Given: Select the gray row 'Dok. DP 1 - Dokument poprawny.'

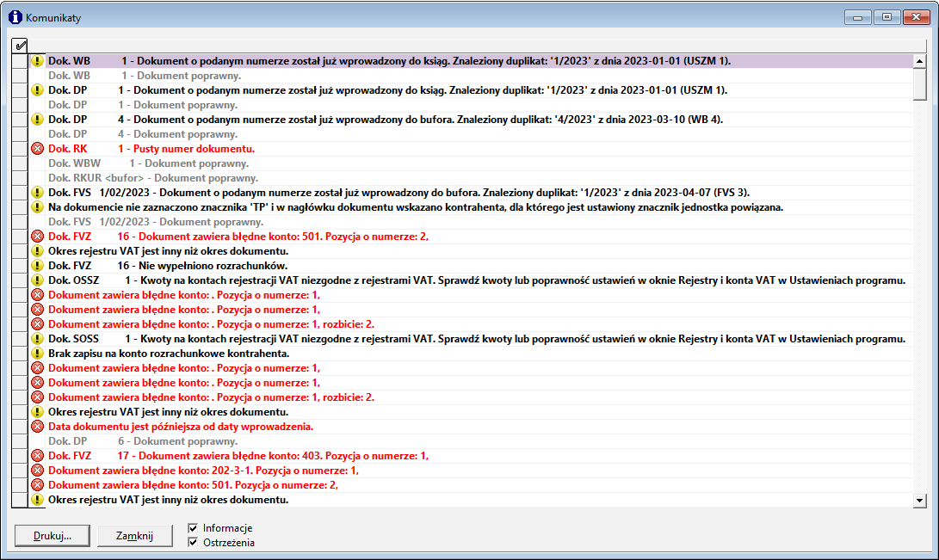Looking at the screenshot, I should click(471, 105).
